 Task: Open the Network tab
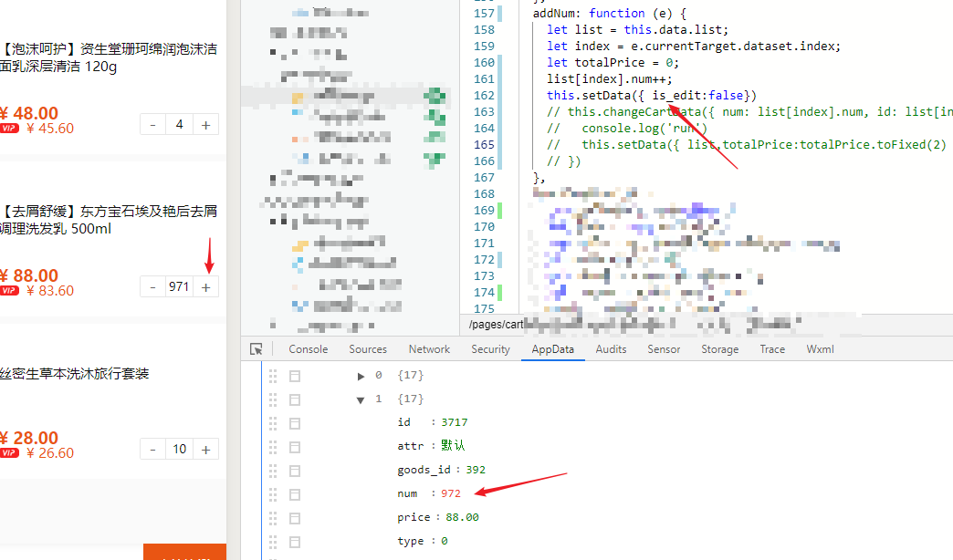pyautogui.click(x=429, y=349)
